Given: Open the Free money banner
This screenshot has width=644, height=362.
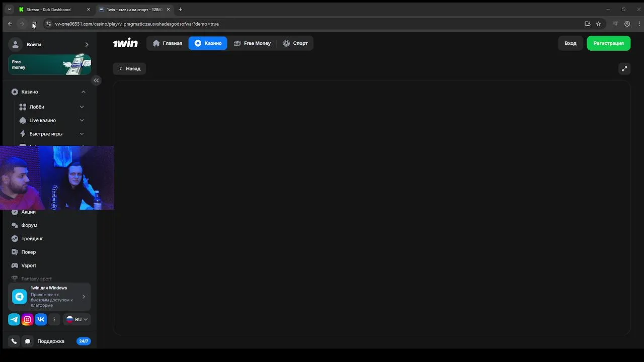Looking at the screenshot, I should click(49, 64).
